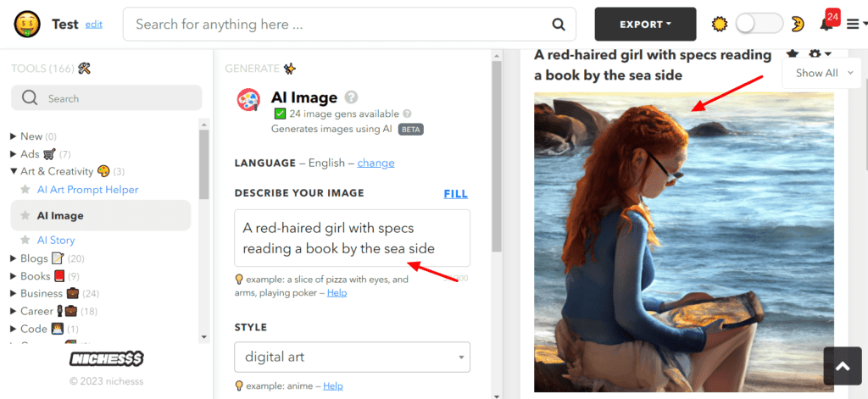868x399 pixels.
Task: Expand the New category
Action: point(14,136)
